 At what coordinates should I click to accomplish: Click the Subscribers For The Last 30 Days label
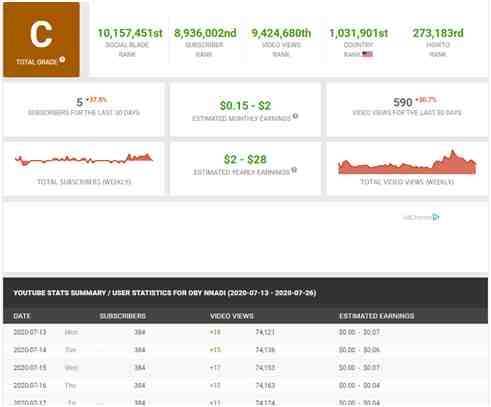[x=84, y=113]
